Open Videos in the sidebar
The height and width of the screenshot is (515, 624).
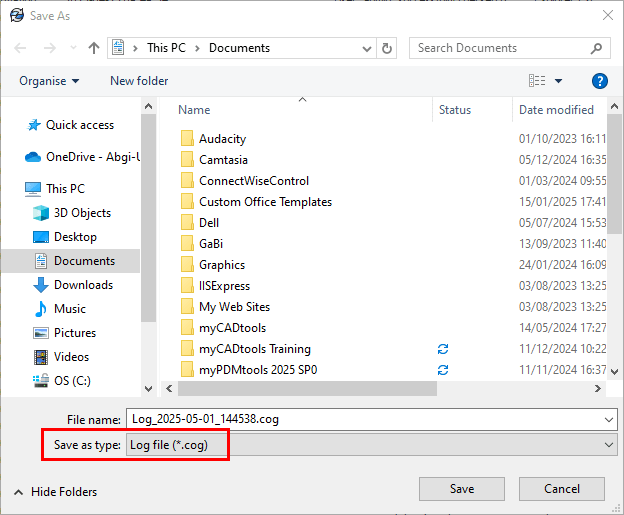(60, 357)
